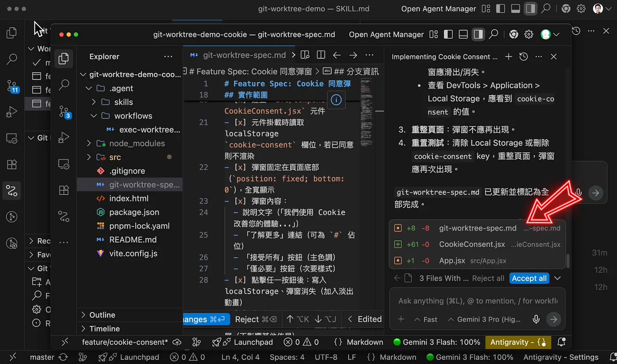Click Reject all in files changed bar
This screenshot has height=364, width=617.
point(488,278)
